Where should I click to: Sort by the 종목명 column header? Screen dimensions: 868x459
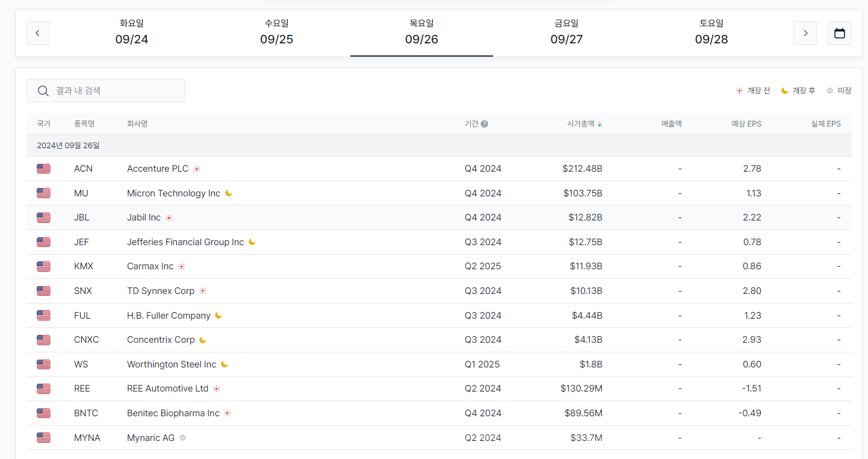[84, 124]
